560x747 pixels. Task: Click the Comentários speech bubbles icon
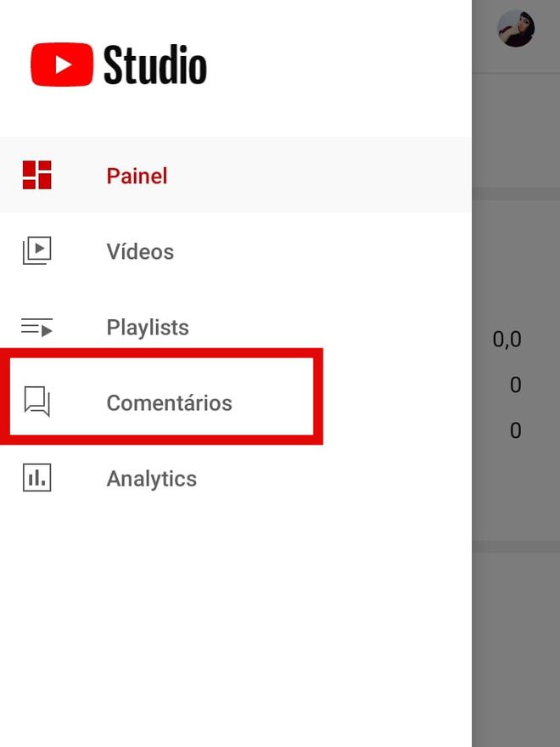[37, 402]
